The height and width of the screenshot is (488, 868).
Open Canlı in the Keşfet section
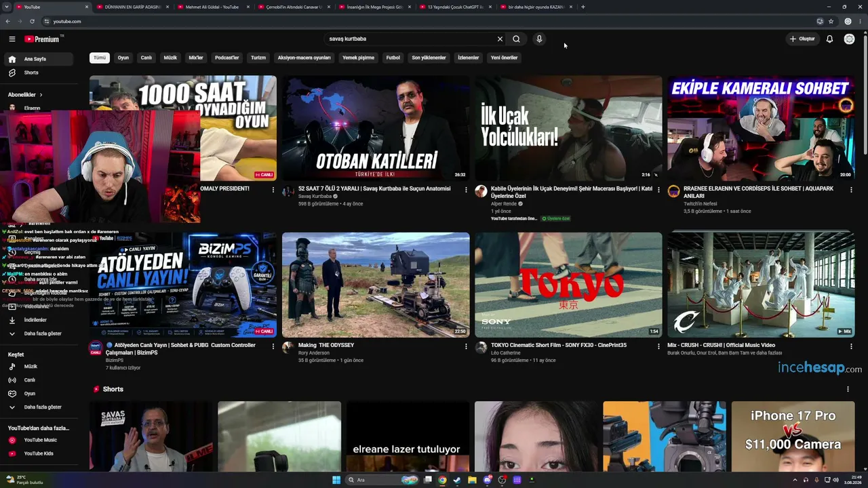[39, 380]
